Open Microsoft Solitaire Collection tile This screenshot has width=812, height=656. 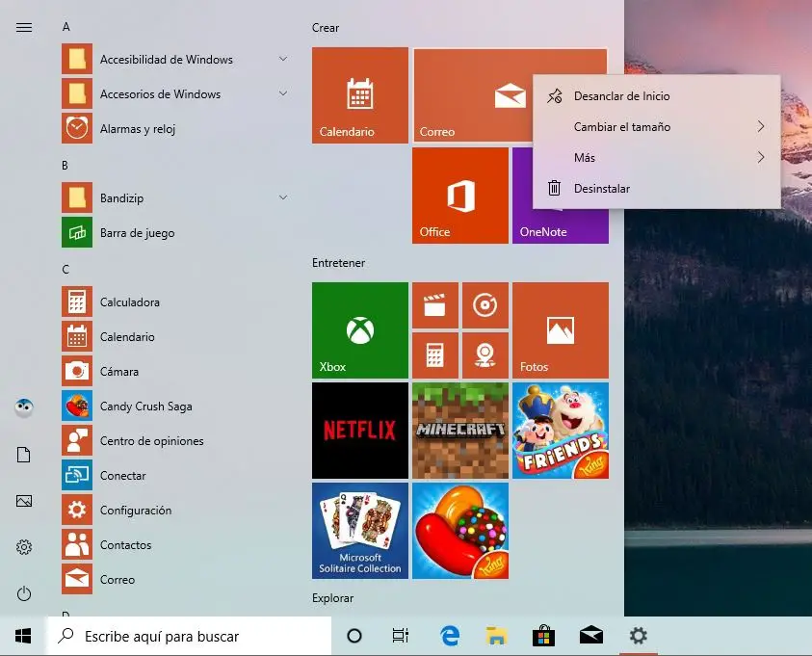tap(359, 531)
